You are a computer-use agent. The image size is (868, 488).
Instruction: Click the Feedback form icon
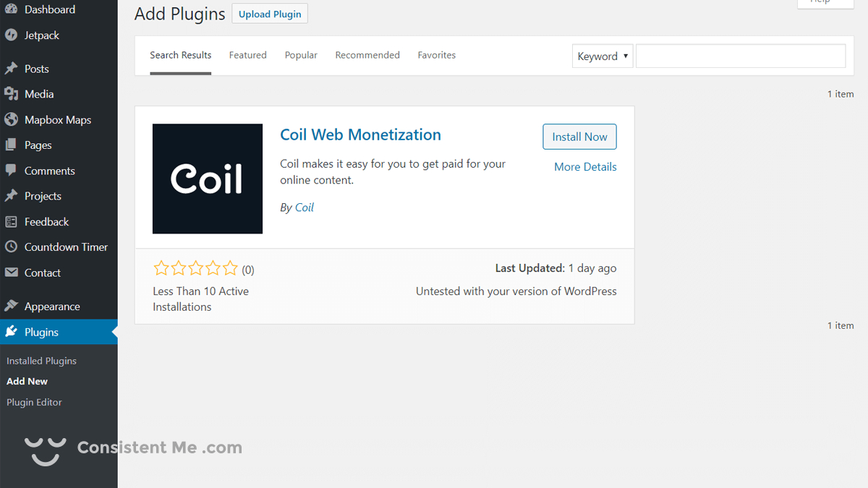coord(11,222)
